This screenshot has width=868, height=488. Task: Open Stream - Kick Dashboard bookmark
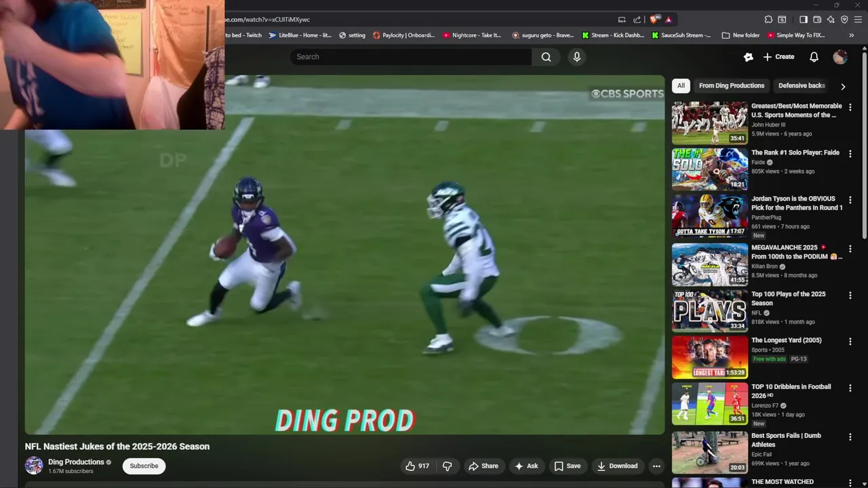tap(613, 35)
